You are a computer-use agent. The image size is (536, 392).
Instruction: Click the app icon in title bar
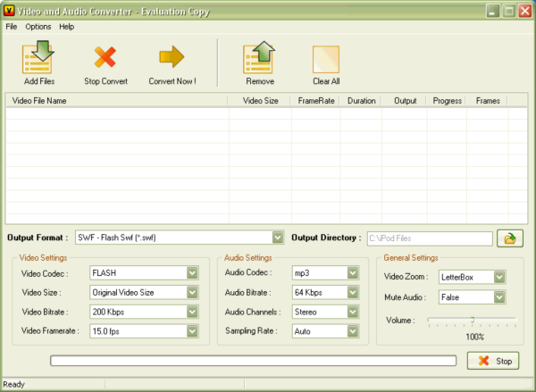(x=10, y=11)
